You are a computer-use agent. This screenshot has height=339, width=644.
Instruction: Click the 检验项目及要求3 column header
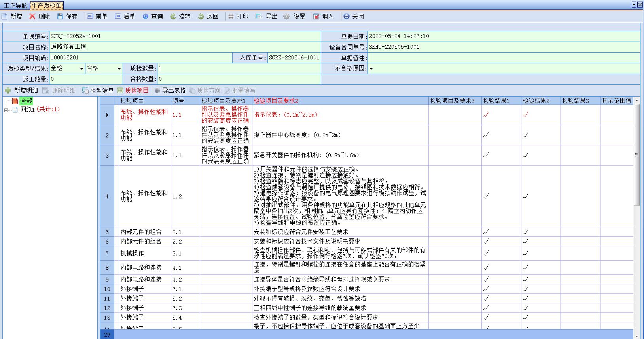coord(455,101)
